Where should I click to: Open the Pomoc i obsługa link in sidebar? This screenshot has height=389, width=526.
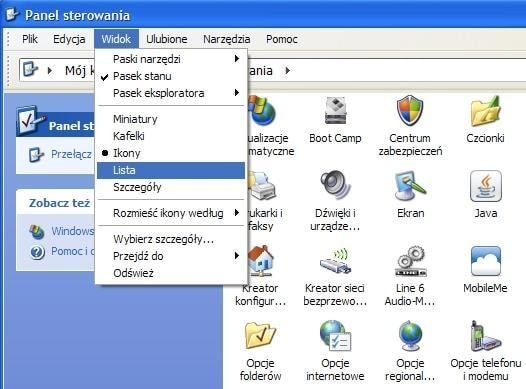click(73, 251)
